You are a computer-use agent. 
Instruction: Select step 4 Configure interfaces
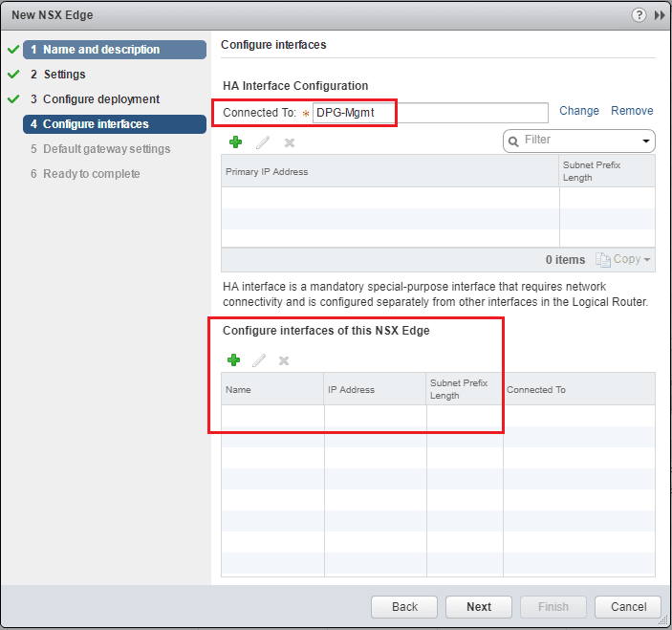tap(115, 124)
